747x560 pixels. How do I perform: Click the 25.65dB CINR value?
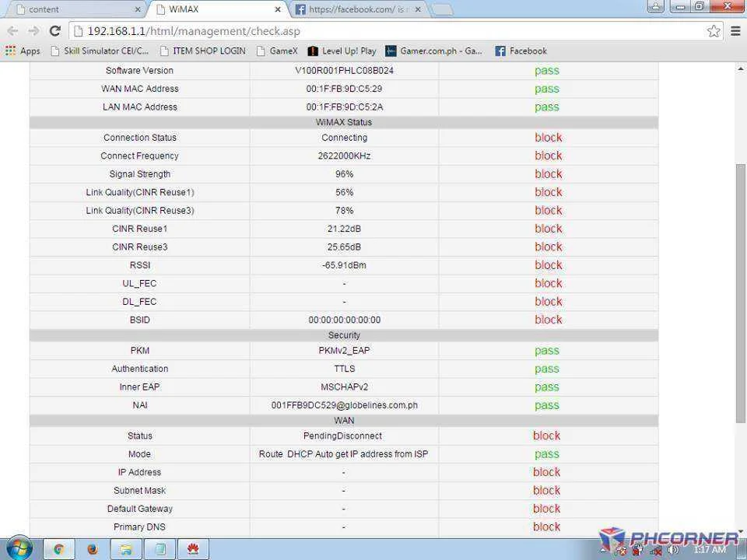[x=344, y=247]
